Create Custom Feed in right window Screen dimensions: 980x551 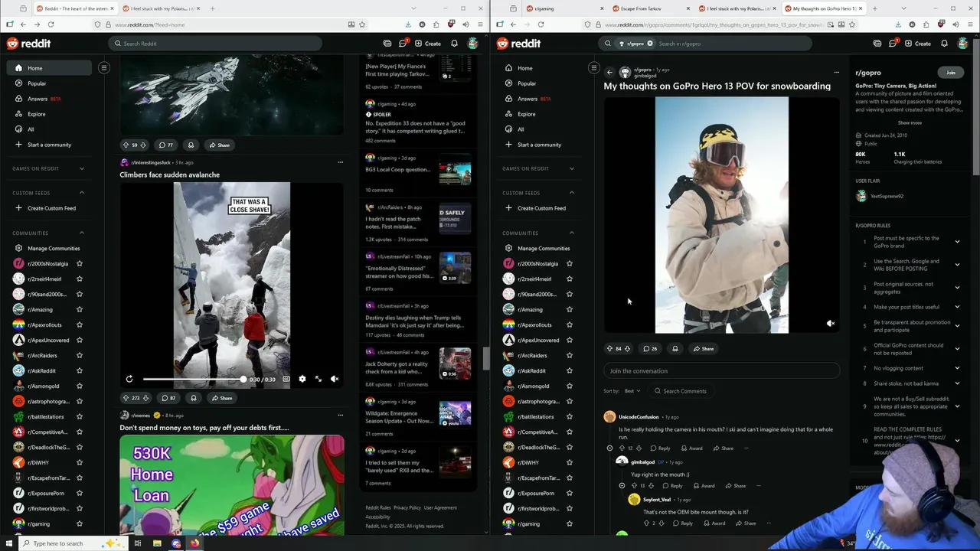coord(540,208)
